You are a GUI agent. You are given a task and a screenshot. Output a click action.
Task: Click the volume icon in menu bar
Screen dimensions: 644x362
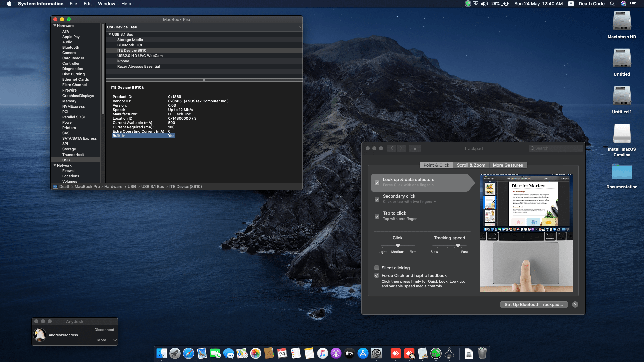pos(484,4)
